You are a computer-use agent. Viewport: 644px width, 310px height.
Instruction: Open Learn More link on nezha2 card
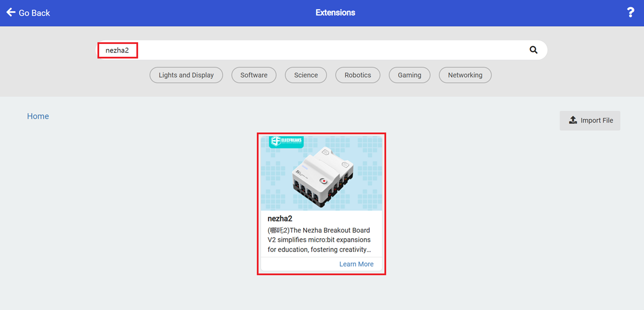[x=356, y=264]
